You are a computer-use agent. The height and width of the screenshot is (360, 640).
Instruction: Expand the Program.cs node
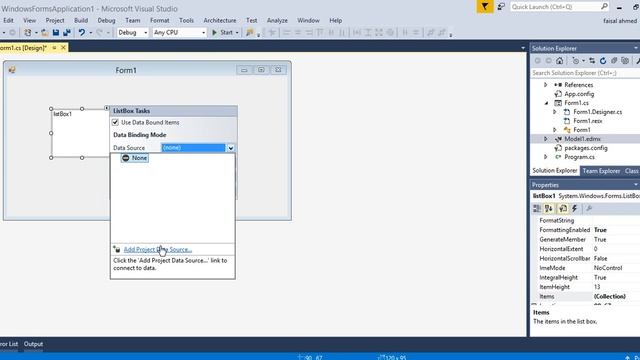(x=546, y=157)
